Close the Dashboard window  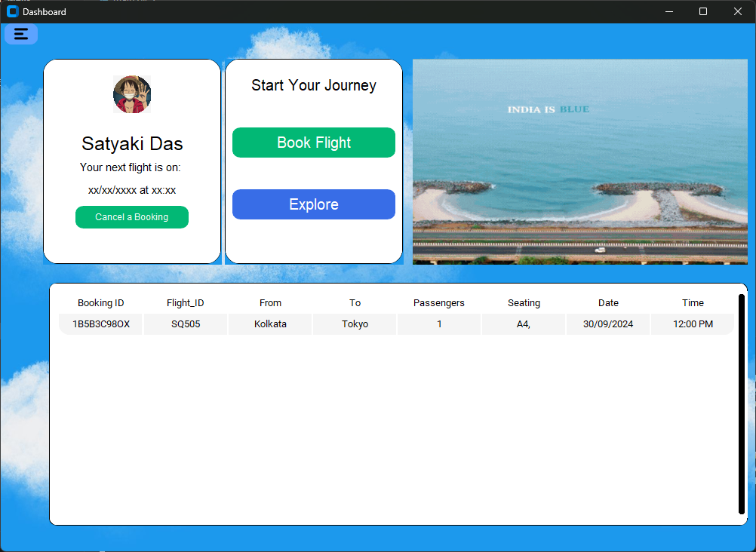tap(738, 11)
